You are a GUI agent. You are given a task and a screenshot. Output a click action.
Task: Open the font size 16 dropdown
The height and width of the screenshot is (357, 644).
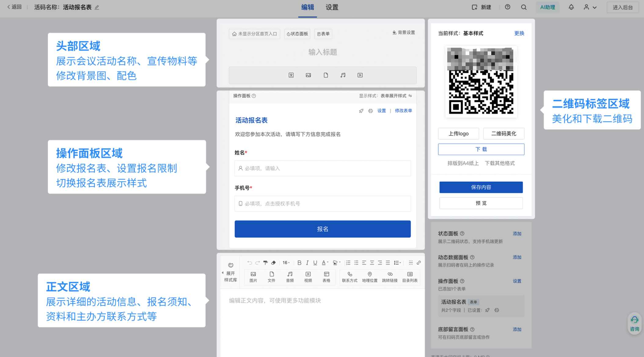click(286, 263)
